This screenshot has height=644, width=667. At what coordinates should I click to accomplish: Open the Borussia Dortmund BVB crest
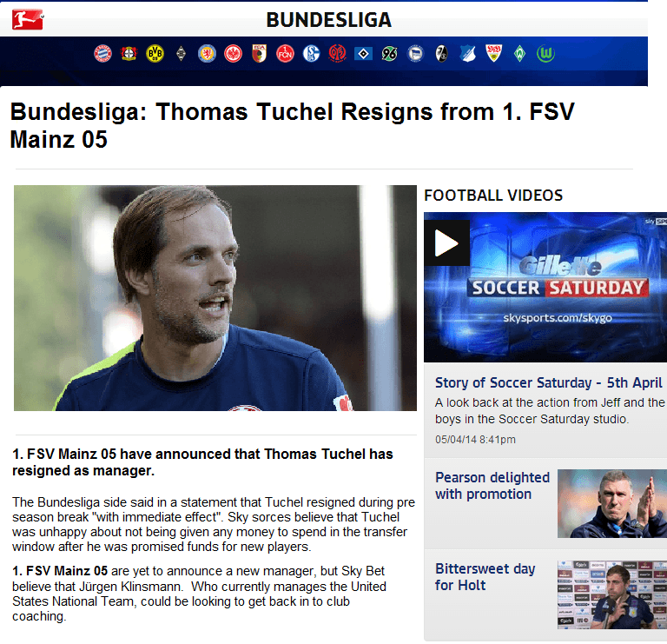(155, 54)
